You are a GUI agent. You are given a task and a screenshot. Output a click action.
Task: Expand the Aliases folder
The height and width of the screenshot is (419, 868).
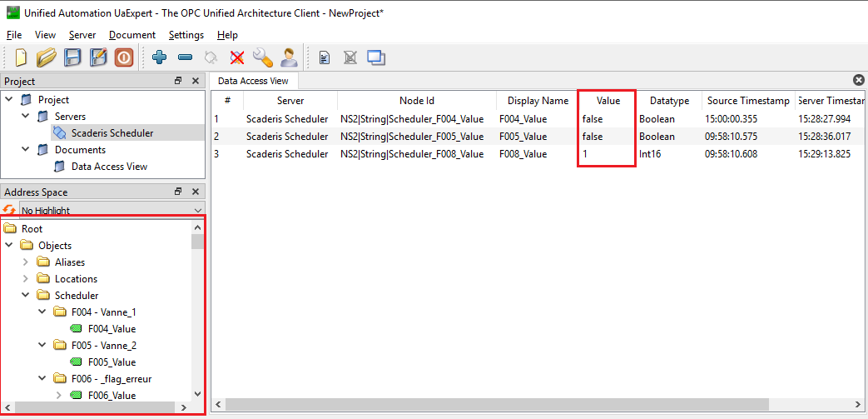[25, 262]
